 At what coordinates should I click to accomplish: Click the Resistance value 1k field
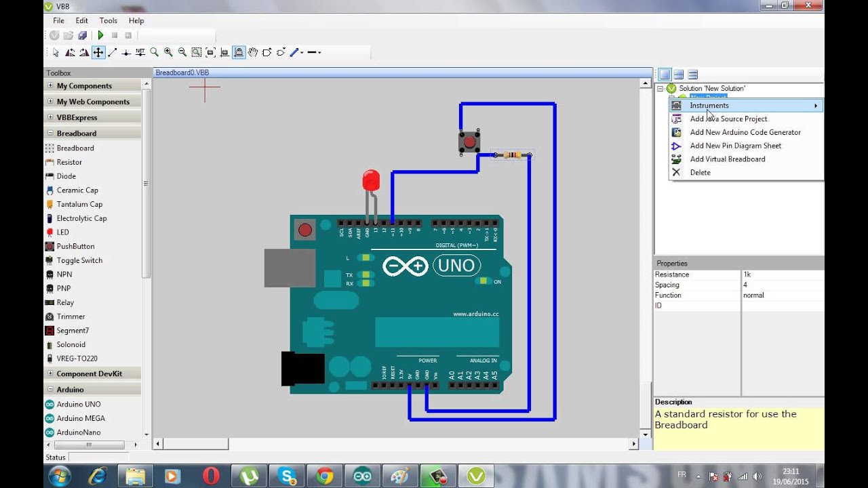coord(783,274)
